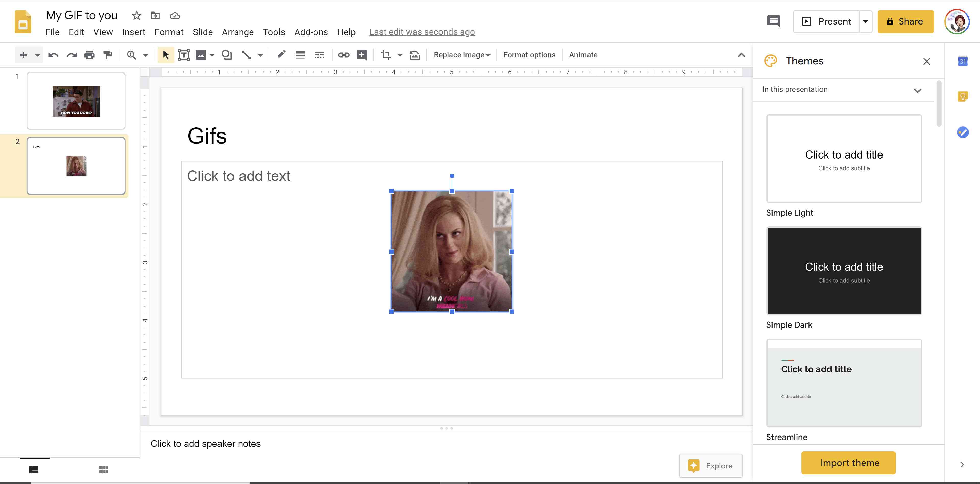Print the presentation
The height and width of the screenshot is (484, 980).
coord(89,55)
